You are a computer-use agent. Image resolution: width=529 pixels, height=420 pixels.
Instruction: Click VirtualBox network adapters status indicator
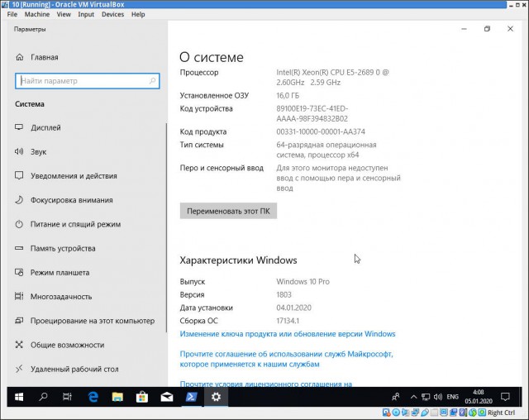(x=415, y=413)
